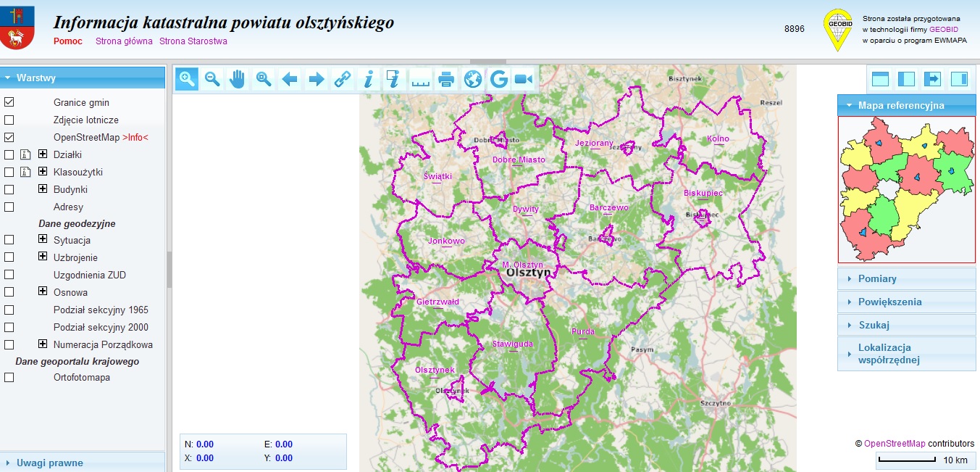Expand the Działki layer tree node
This screenshot has height=472, width=980.
click(43, 154)
